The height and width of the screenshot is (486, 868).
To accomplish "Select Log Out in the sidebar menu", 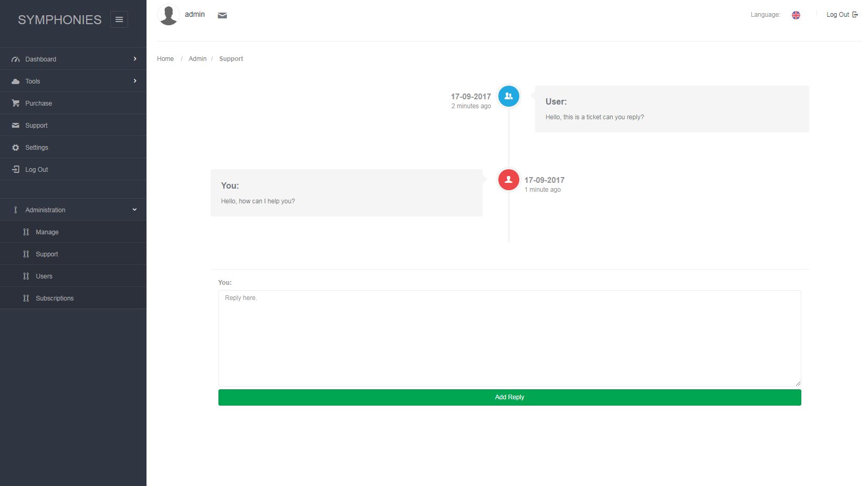I will [73, 170].
